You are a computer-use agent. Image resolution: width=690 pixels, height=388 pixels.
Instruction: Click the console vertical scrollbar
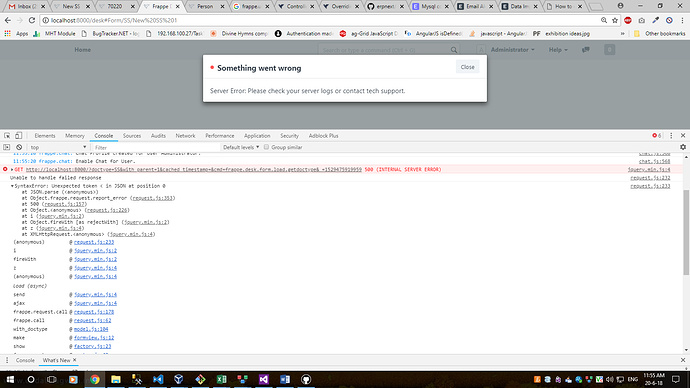pos(686,232)
